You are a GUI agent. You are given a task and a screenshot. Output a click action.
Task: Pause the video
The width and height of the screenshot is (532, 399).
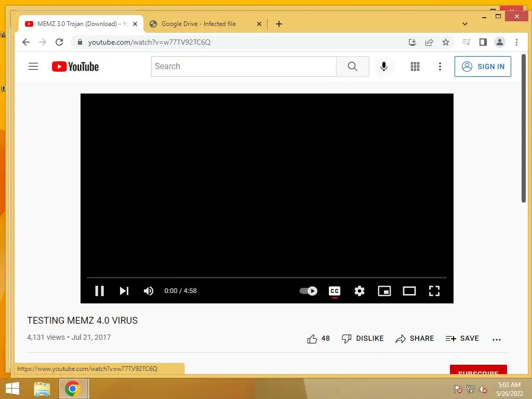click(x=99, y=291)
